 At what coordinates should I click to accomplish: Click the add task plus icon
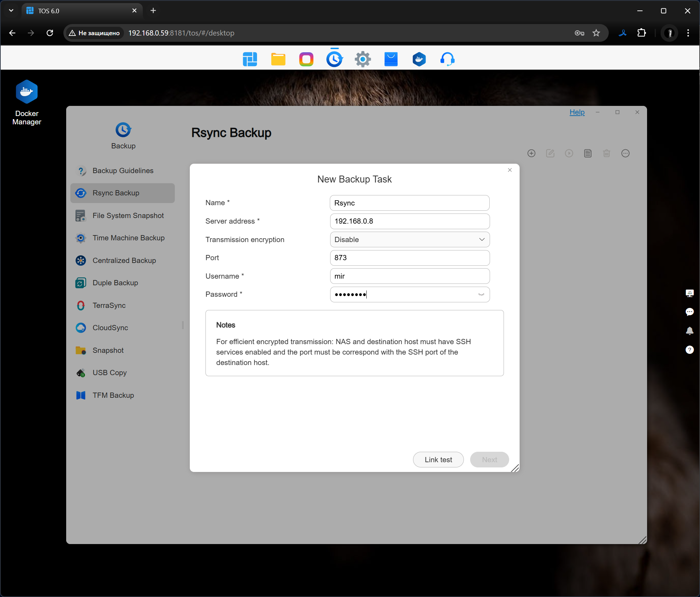click(x=531, y=153)
